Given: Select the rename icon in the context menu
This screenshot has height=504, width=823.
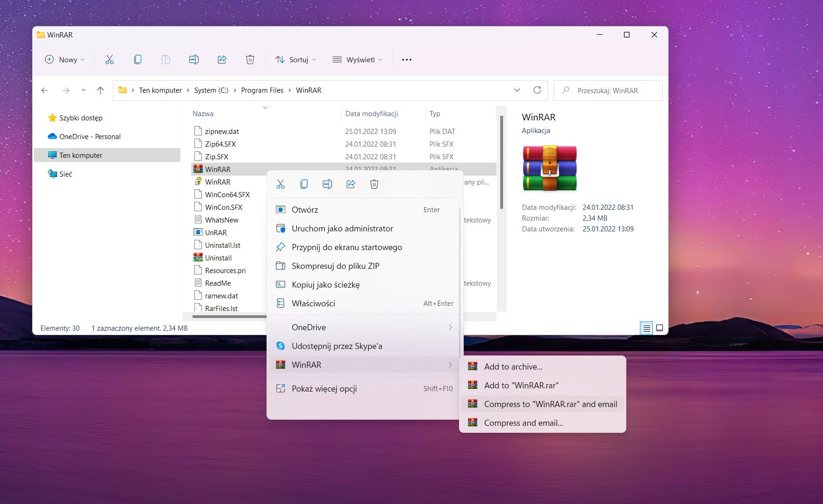Looking at the screenshot, I should tap(327, 184).
